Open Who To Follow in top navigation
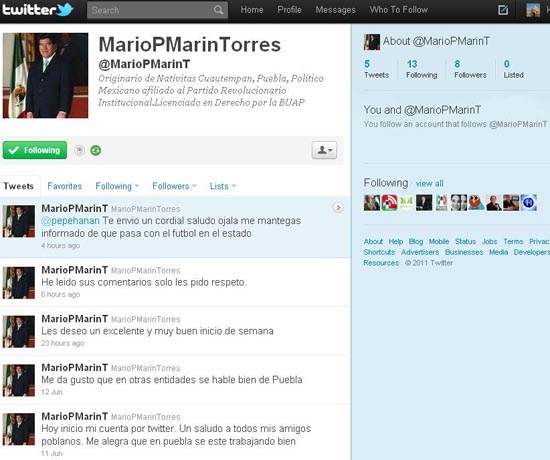Image resolution: width=550 pixels, height=460 pixels. coord(398,10)
